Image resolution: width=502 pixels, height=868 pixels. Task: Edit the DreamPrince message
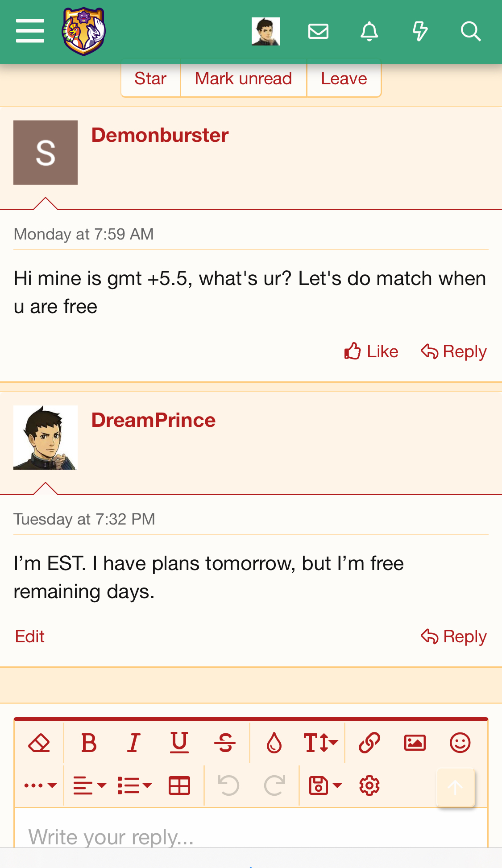point(30,637)
